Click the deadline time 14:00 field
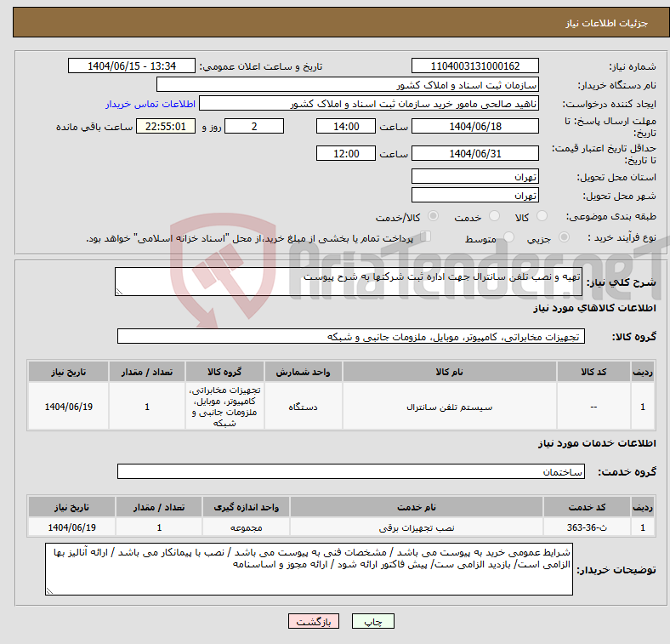Screen dimensions: 670x644 click(x=346, y=126)
